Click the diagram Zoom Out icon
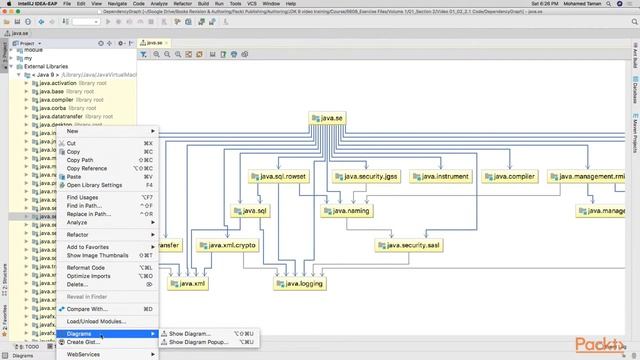Viewport: 640px width, 360px height. 167,54
